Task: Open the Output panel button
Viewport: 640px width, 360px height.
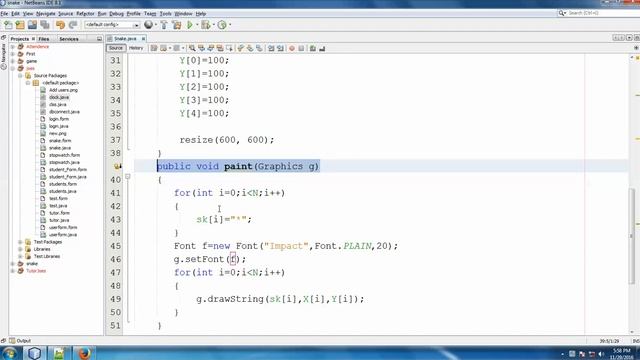Action: click(x=20, y=341)
